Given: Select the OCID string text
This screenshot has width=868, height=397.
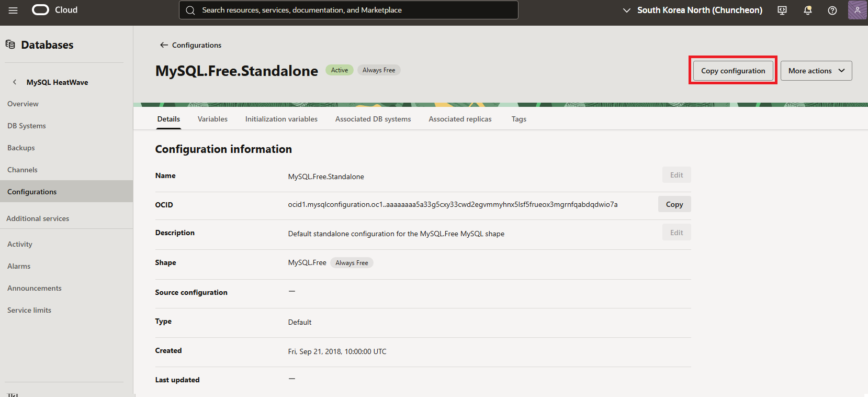Looking at the screenshot, I should pos(453,204).
